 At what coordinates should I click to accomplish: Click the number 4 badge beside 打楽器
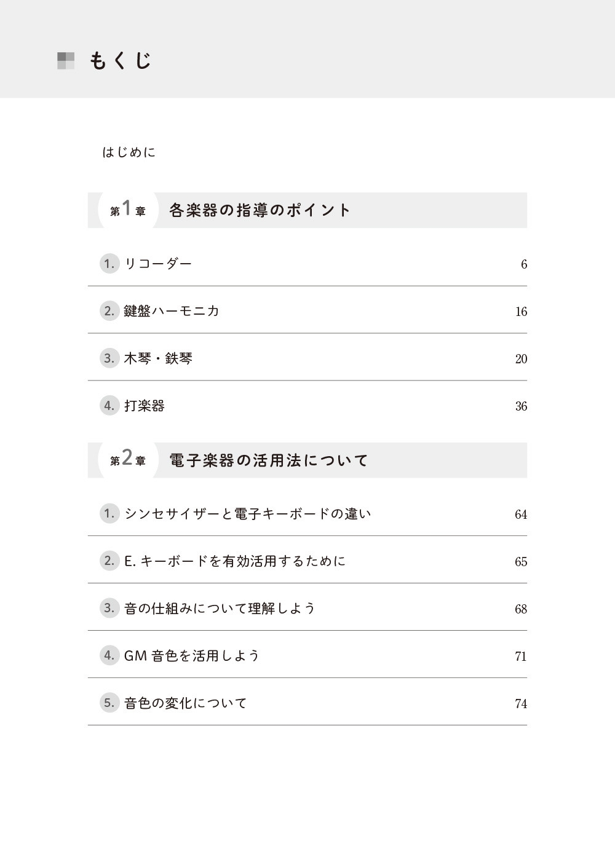[109, 406]
